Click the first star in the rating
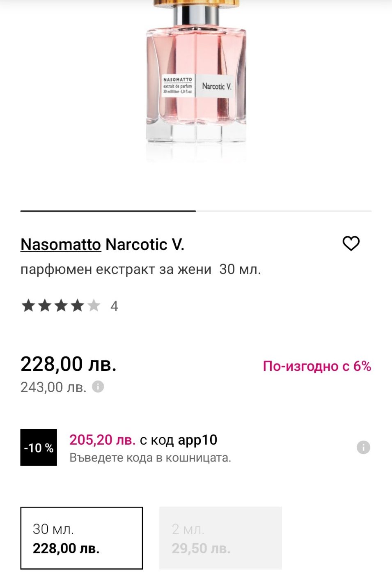 pyautogui.click(x=28, y=306)
